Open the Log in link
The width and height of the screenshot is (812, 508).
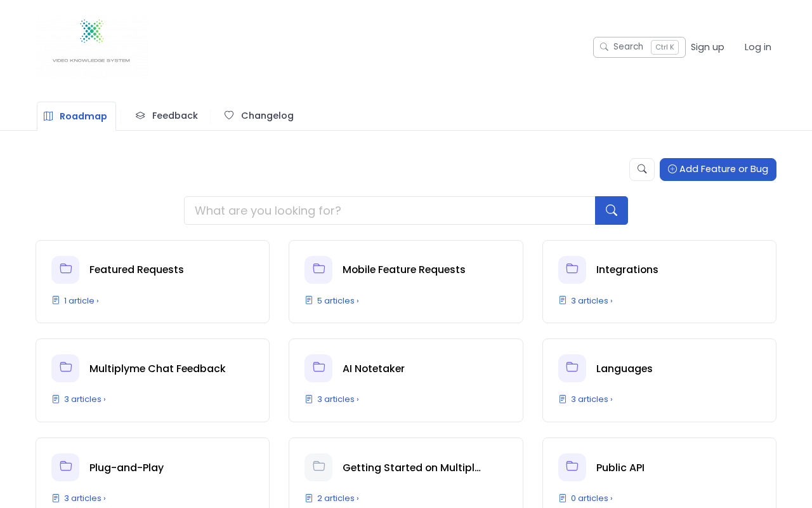tap(757, 47)
